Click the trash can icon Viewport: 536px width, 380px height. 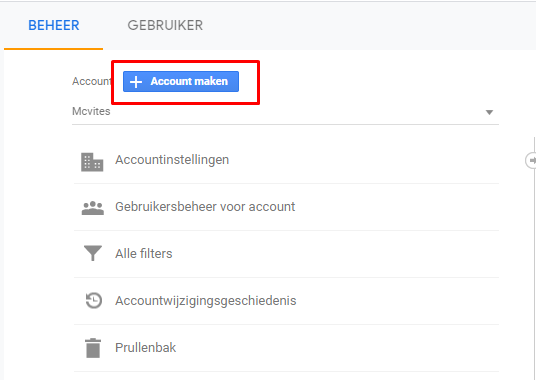(93, 348)
